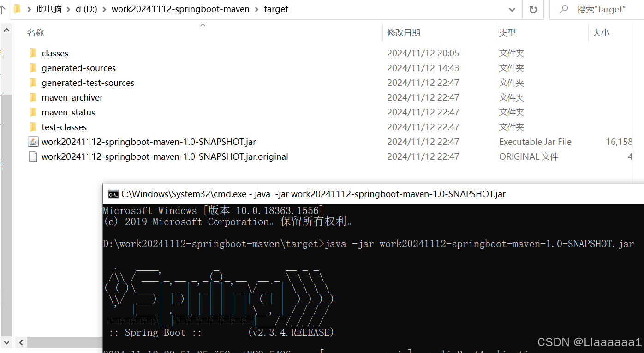The height and width of the screenshot is (353, 644).
Task: Click the Java cup icon on the SNAPSHOT.jar file
Action: point(33,141)
